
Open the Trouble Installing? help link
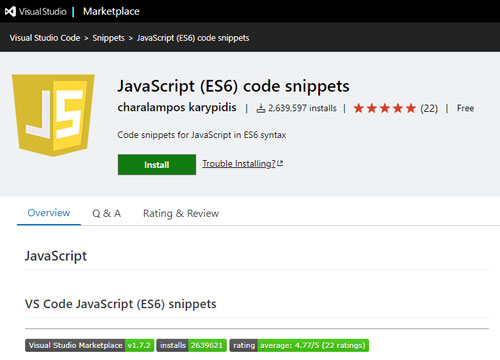[x=239, y=164]
